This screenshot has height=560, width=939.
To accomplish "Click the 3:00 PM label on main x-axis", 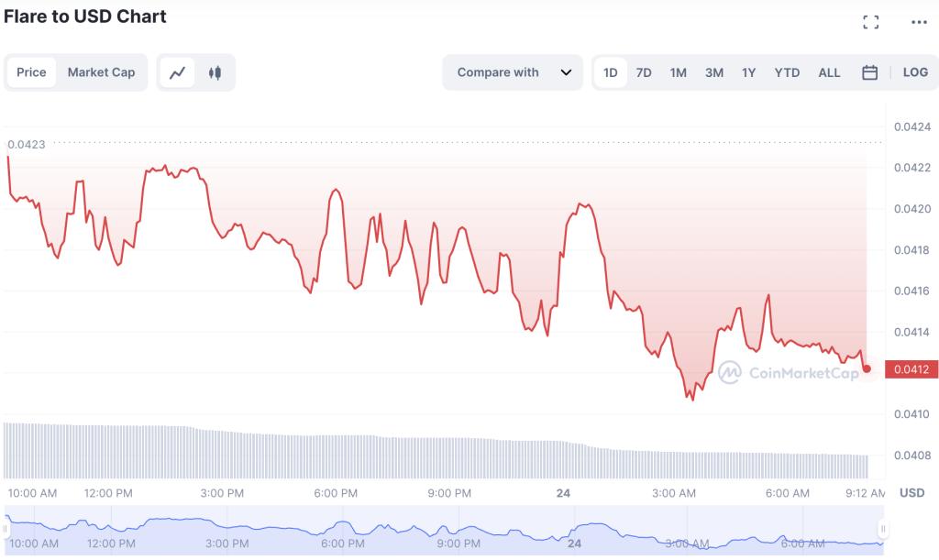I will coord(222,494).
